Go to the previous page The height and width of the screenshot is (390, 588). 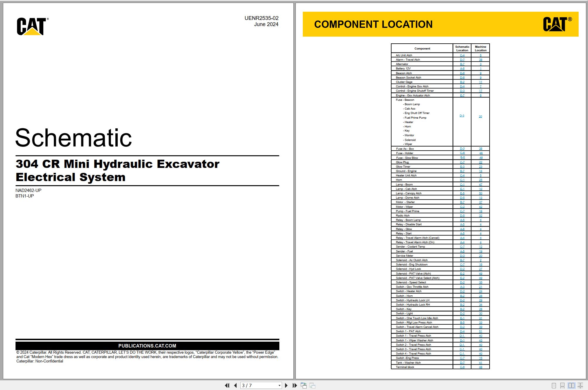pyautogui.click(x=235, y=386)
